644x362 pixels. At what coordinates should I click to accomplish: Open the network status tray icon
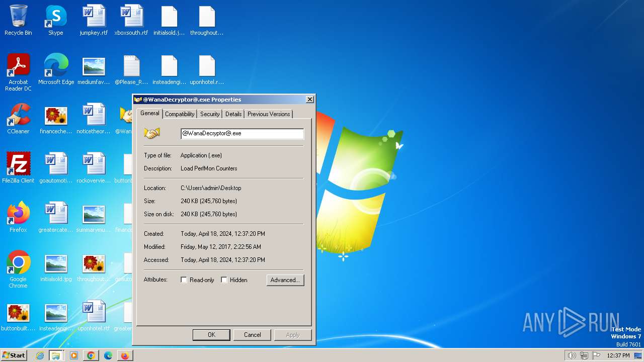click(x=584, y=355)
